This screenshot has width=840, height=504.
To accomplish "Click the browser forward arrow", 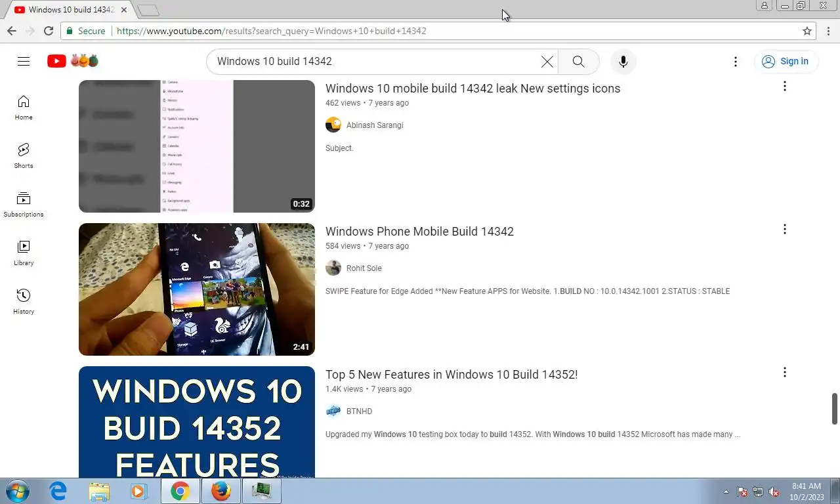I will point(30,31).
